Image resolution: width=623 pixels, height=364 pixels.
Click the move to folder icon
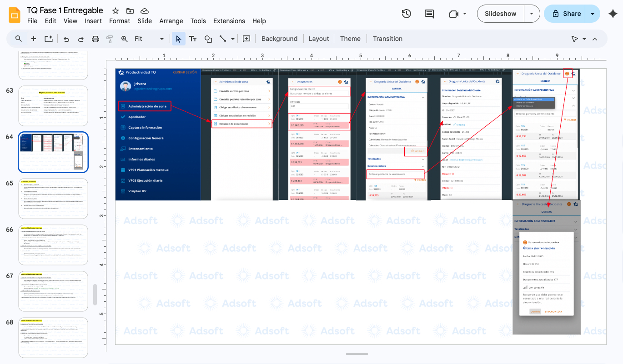coord(130,11)
